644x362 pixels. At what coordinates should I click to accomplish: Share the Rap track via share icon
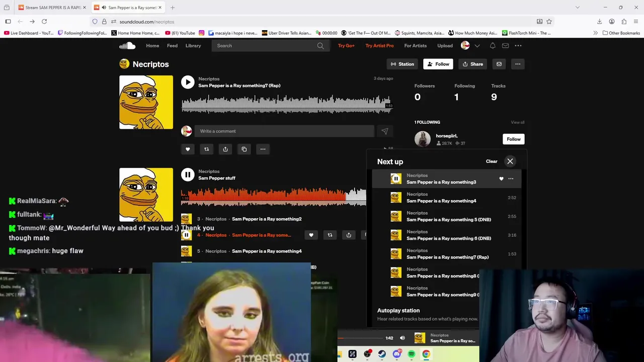click(225, 149)
